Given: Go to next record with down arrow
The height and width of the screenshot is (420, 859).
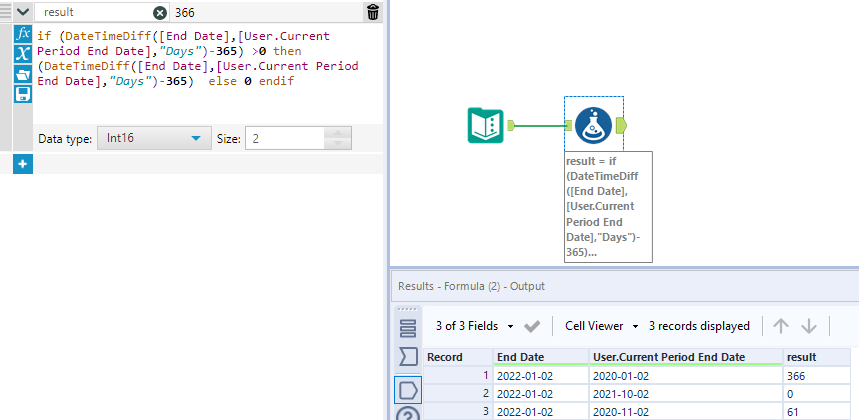Looking at the screenshot, I should pyautogui.click(x=809, y=326).
